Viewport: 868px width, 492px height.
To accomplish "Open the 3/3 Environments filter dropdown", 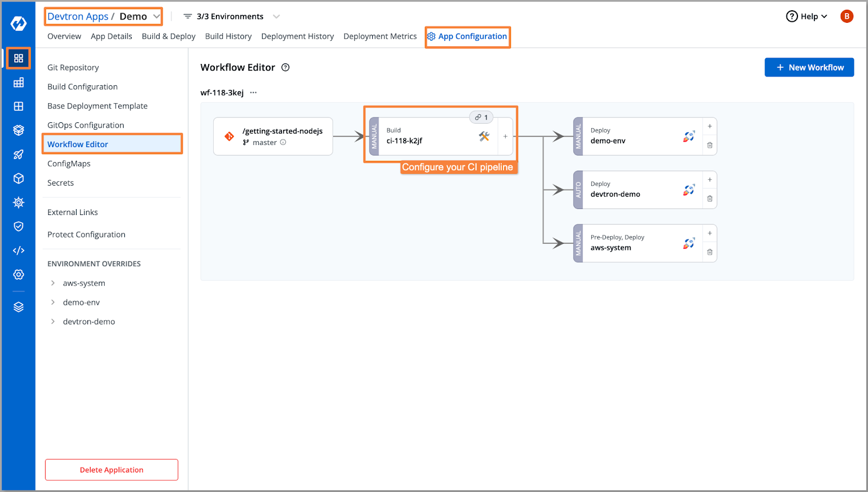I will tap(232, 16).
